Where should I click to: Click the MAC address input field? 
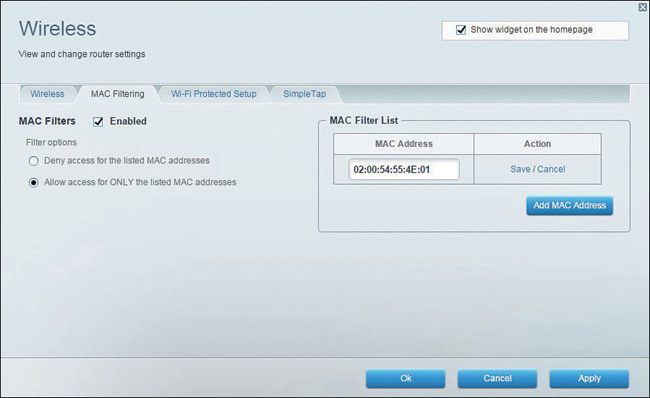click(404, 170)
